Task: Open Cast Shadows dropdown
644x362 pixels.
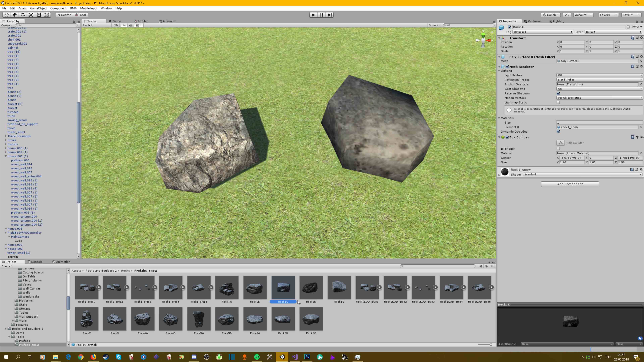Action: tap(600, 89)
